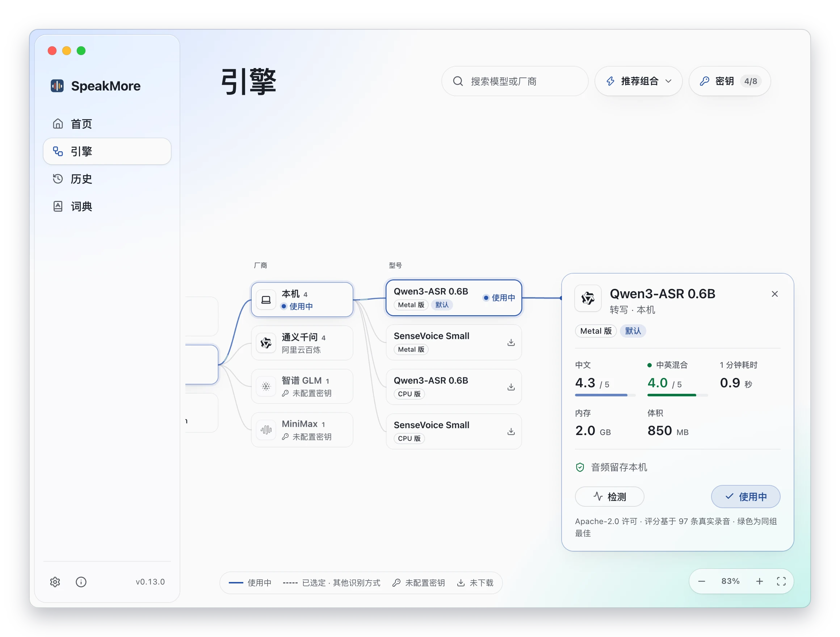Click the 使用中 button in detail panel

pos(745,496)
